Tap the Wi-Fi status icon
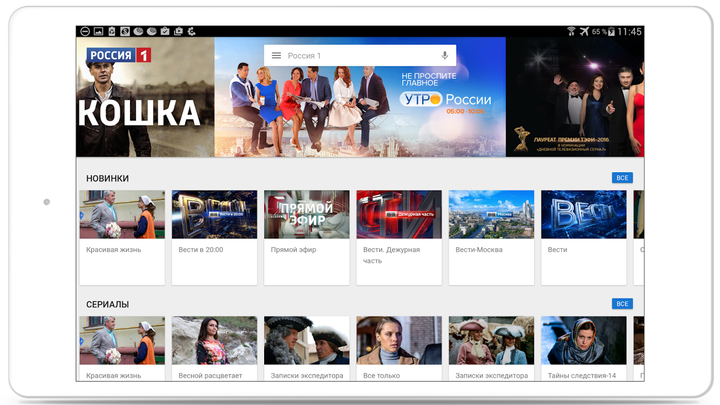This screenshot has width=720, height=405. tap(571, 32)
